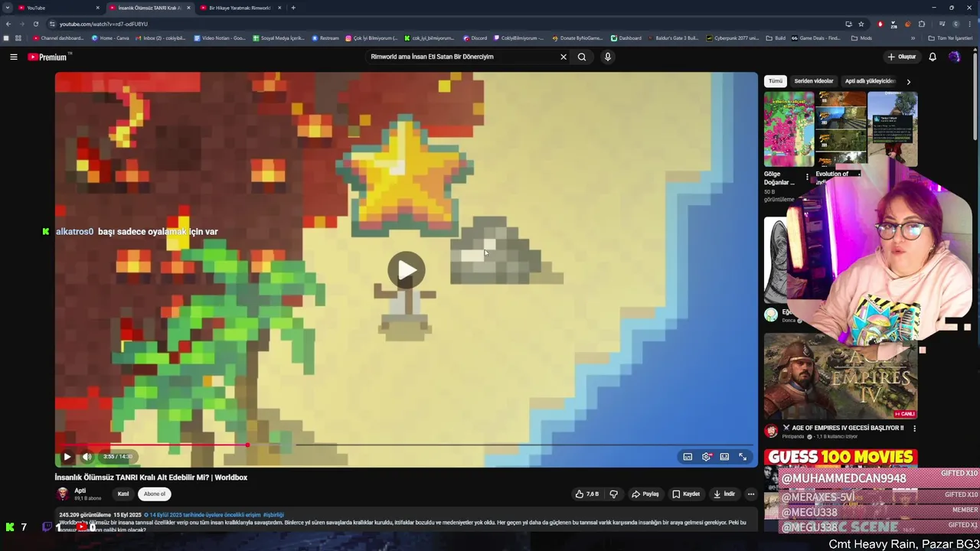This screenshot has width=980, height=551.
Task: Enter fullscreen mode
Action: click(x=743, y=457)
